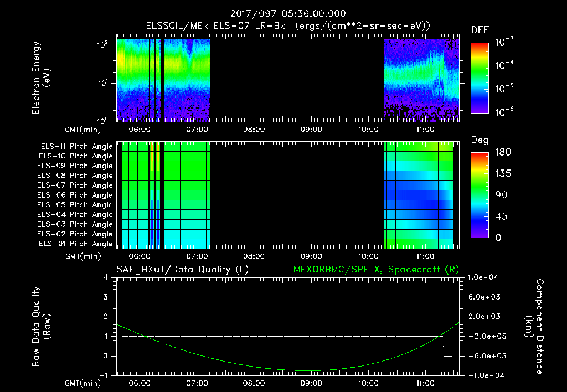Select the ELS-09 Pitch Angle row label
The height and width of the screenshot is (392, 567).
(75, 166)
